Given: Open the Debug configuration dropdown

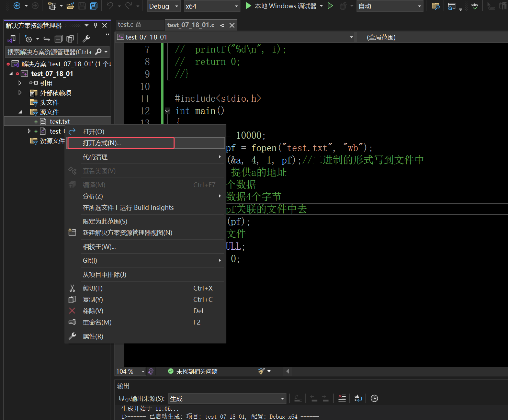Looking at the screenshot, I should coord(163,6).
